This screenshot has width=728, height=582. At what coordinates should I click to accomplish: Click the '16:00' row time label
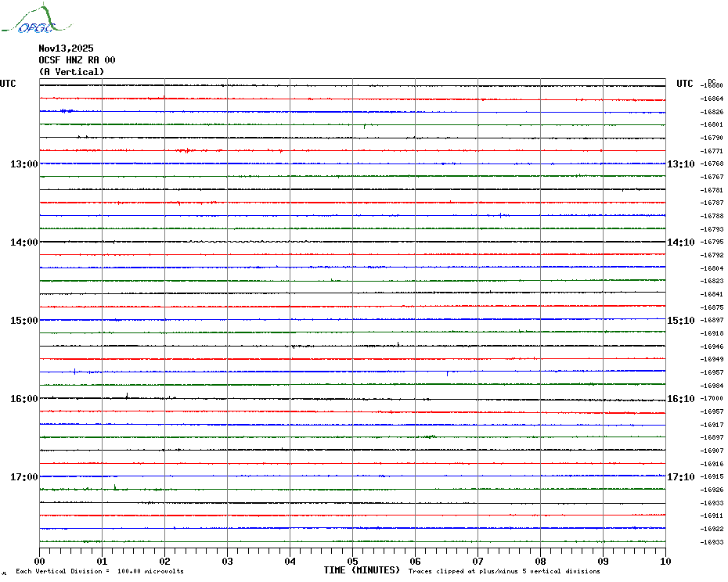[24, 399]
